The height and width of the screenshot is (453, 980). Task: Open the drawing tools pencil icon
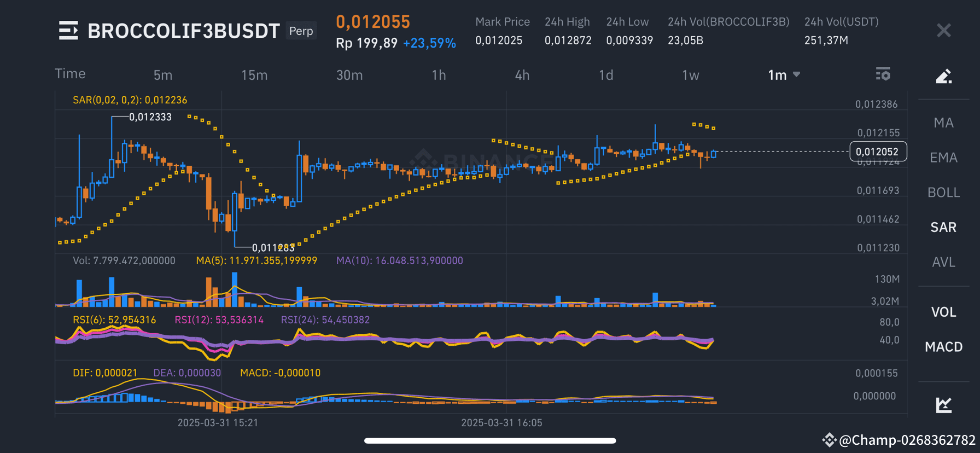pos(944,76)
